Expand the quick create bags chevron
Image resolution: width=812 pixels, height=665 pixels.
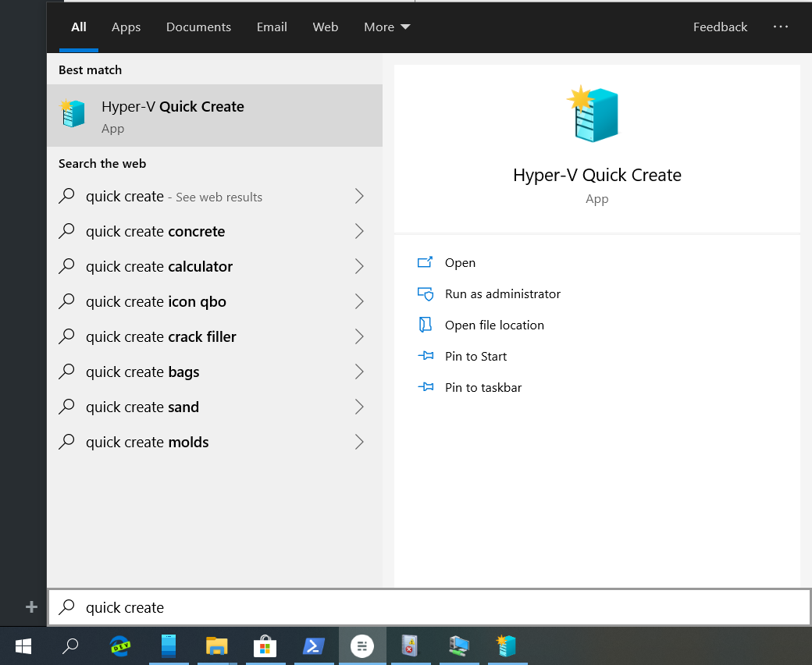(x=359, y=372)
